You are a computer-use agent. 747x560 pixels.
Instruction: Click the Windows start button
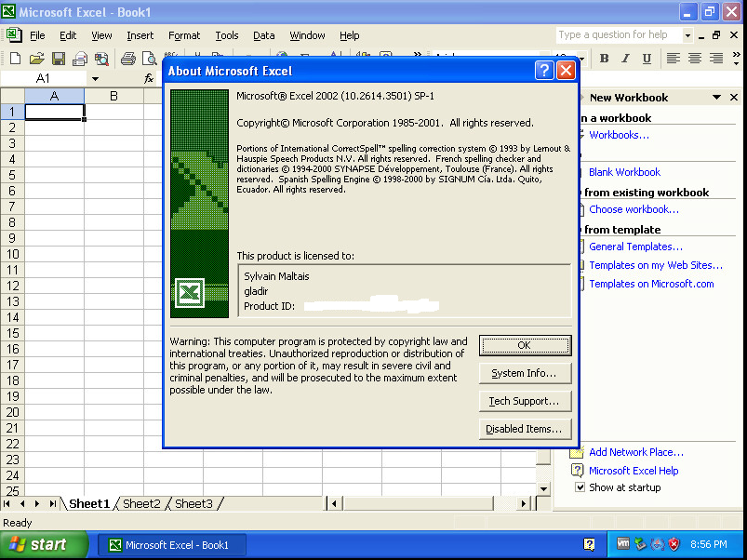click(44, 544)
